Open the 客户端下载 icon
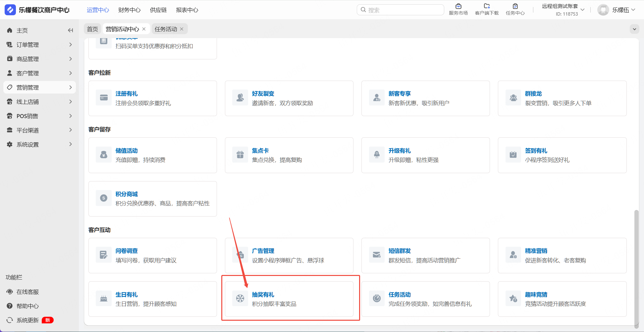The width and height of the screenshot is (644, 332). 487,6
